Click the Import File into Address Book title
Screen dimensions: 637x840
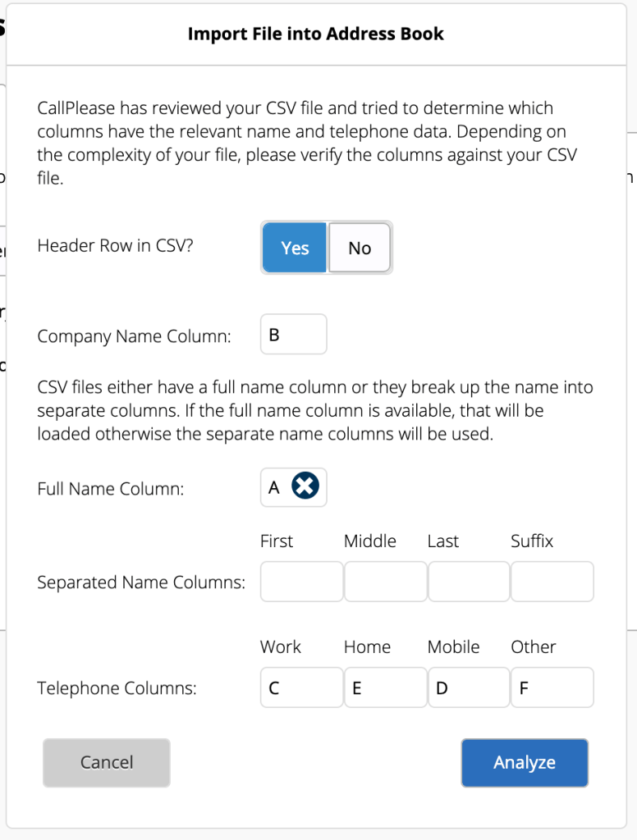click(316, 34)
